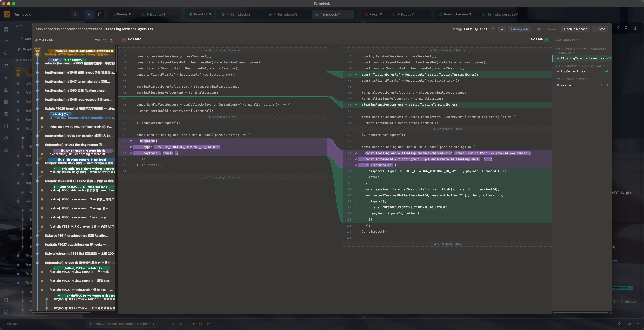Pull changes with bottom bar download icon
This screenshot has width=644, height=330.
coord(180,324)
